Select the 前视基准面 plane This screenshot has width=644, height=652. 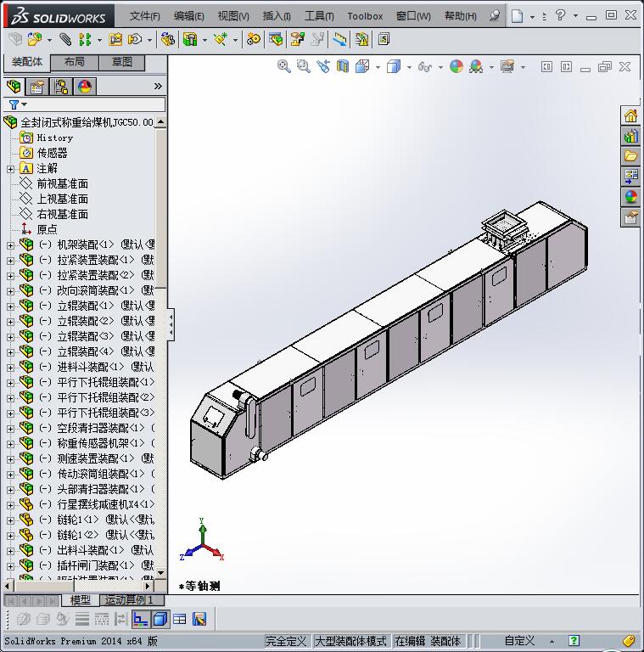62,183
